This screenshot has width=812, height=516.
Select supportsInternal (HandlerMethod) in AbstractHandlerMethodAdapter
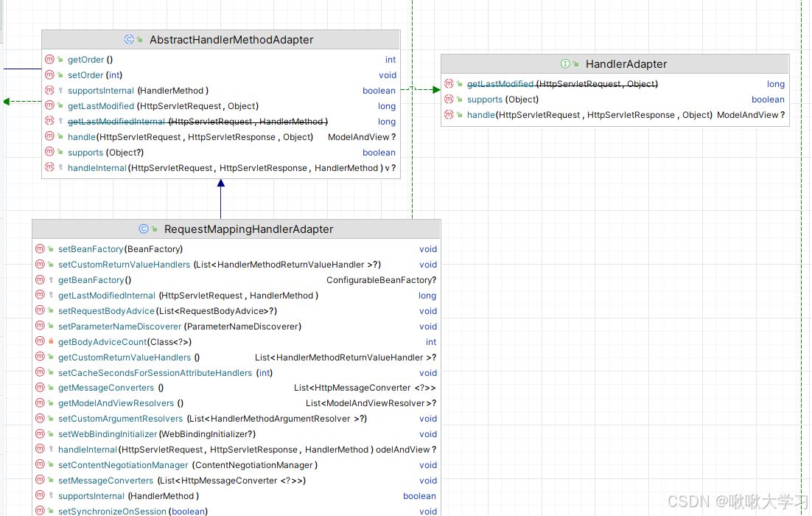(139, 91)
